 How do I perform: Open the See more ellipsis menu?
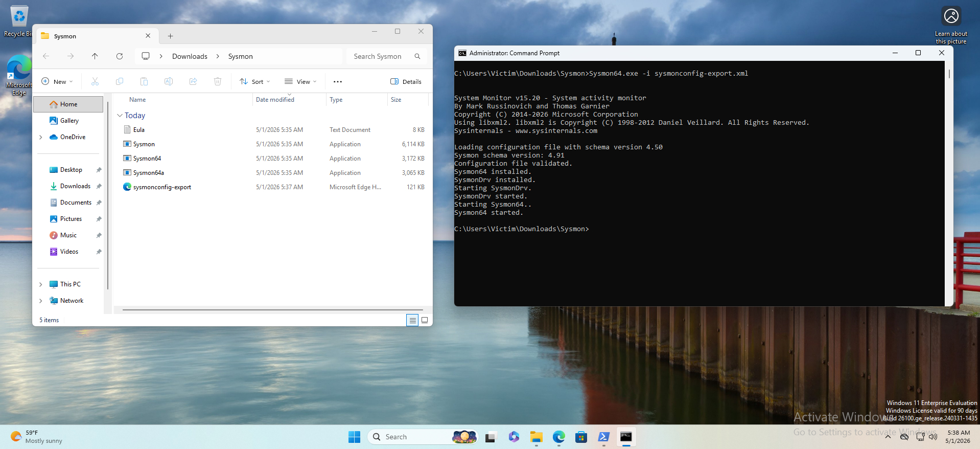pyautogui.click(x=338, y=81)
